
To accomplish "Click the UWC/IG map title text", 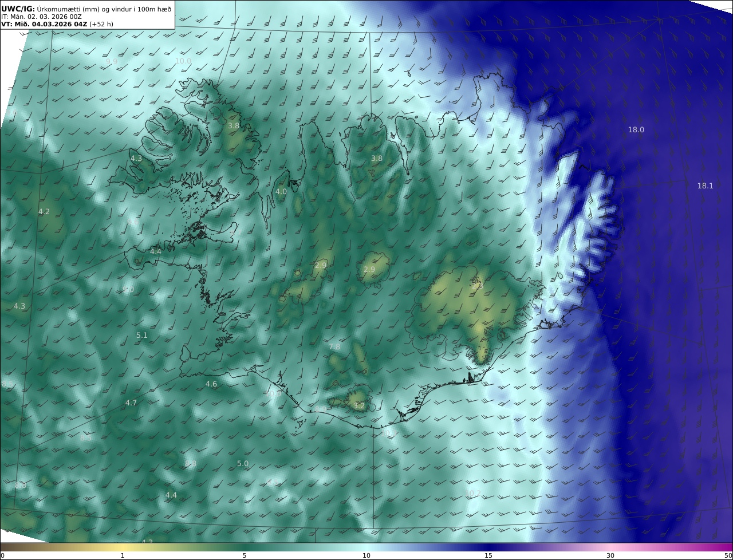I will 86,9.
